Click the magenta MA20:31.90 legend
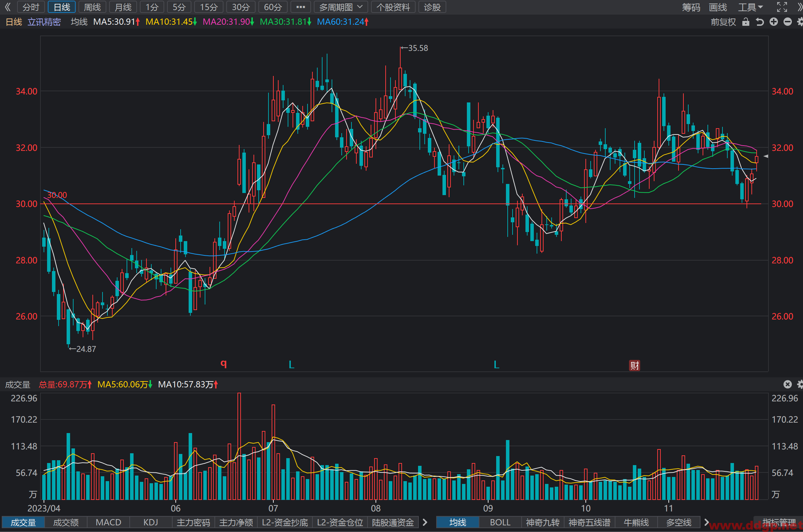 click(x=228, y=22)
